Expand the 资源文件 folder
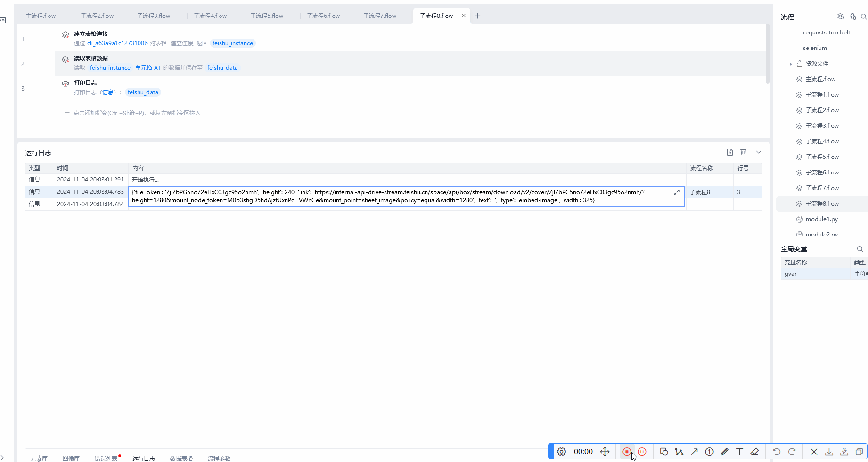The width and height of the screenshot is (868, 462). point(791,64)
